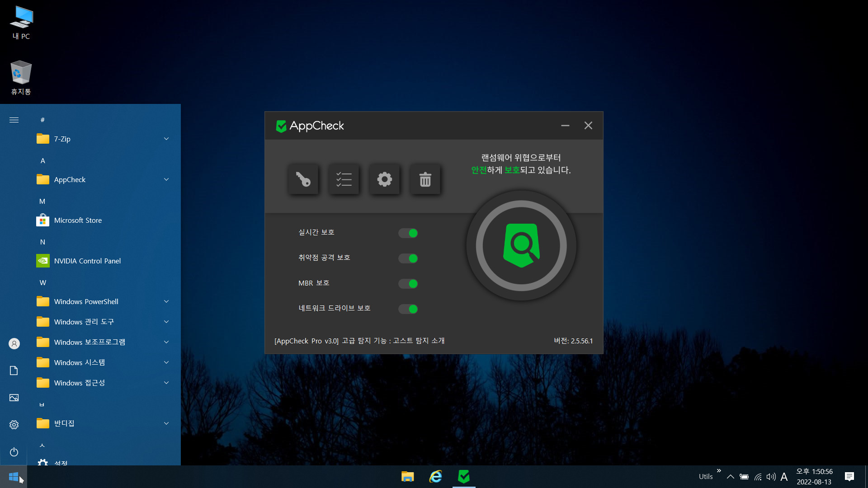
Task: Select the M letter header in app list
Action: coord(42,201)
